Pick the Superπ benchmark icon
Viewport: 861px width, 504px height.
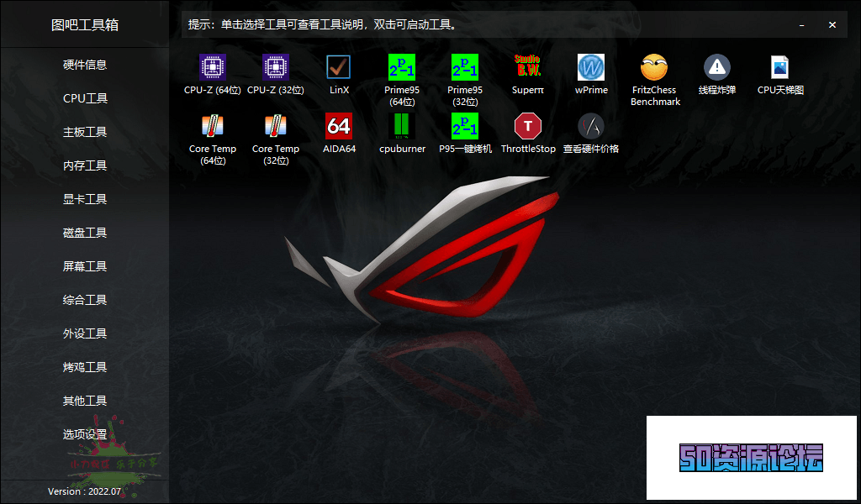tap(528, 67)
